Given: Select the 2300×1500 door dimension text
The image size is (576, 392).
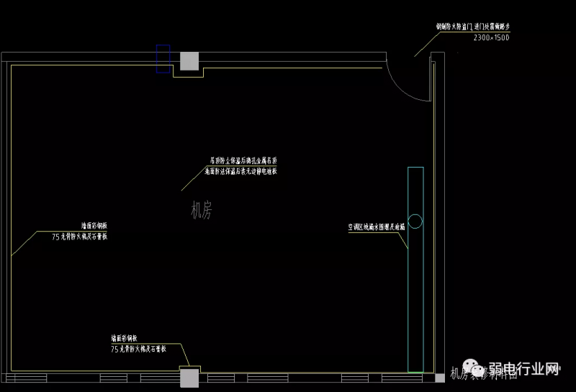Looking at the screenshot, I should pos(491,37).
